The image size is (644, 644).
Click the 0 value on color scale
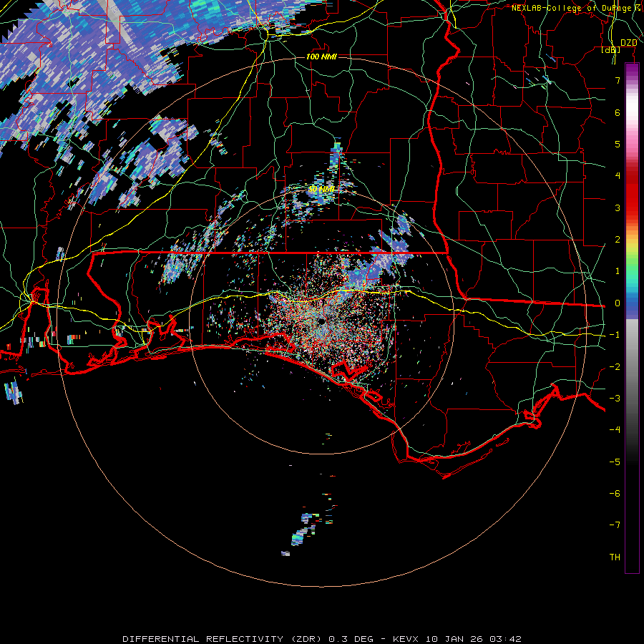pos(618,303)
